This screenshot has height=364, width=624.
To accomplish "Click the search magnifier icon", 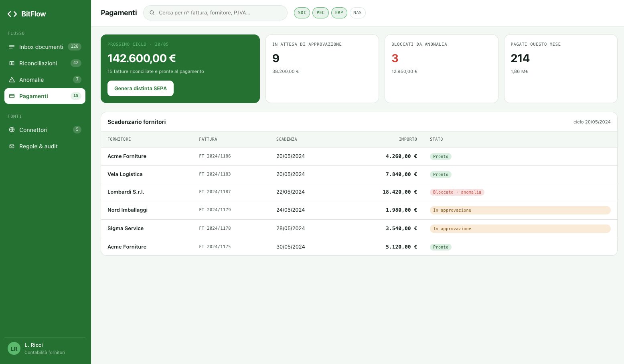I will (x=152, y=13).
